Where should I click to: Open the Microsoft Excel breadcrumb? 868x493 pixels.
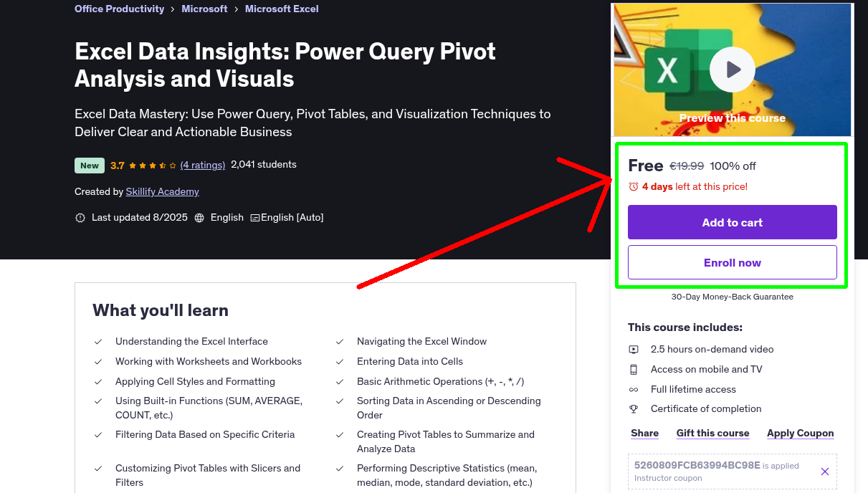point(282,9)
